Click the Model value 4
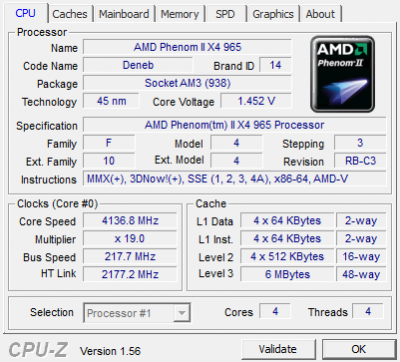 [x=236, y=143]
